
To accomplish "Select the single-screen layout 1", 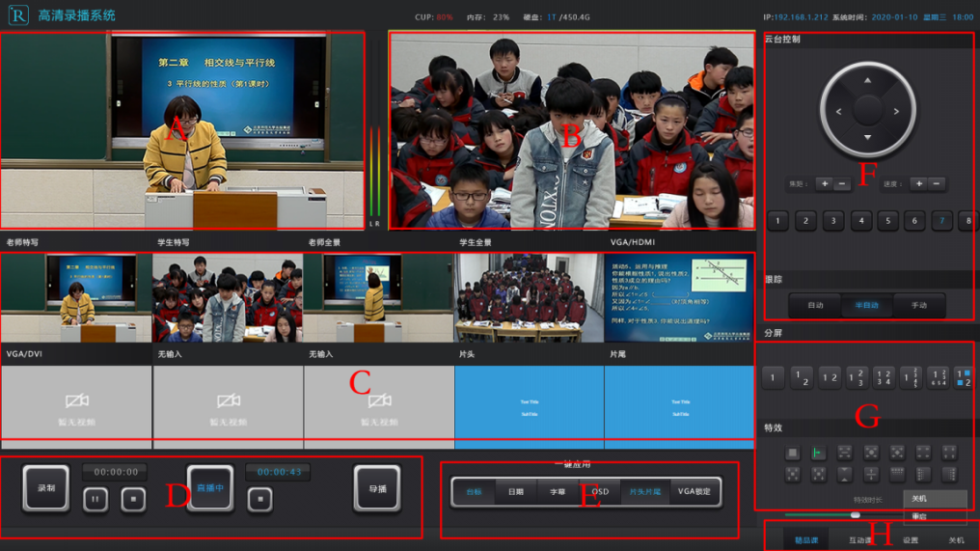I will point(773,377).
